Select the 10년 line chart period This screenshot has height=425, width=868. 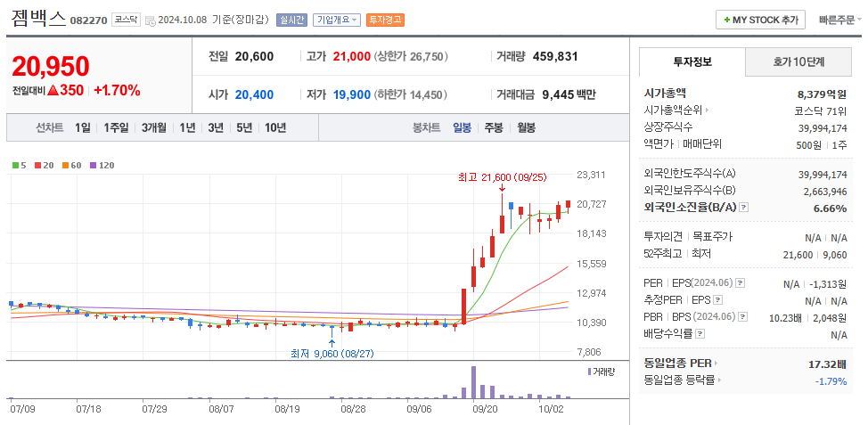(x=275, y=127)
